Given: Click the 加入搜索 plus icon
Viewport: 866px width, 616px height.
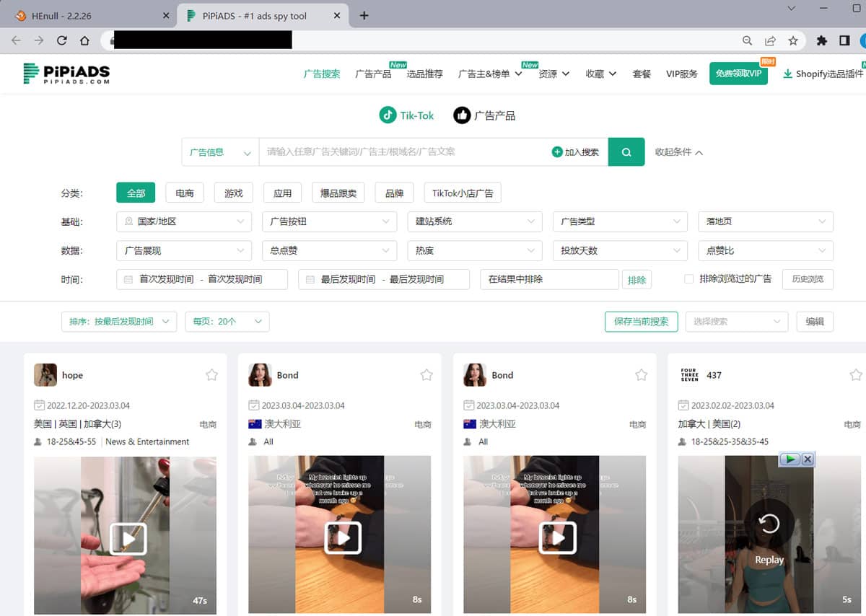Looking at the screenshot, I should tap(557, 152).
